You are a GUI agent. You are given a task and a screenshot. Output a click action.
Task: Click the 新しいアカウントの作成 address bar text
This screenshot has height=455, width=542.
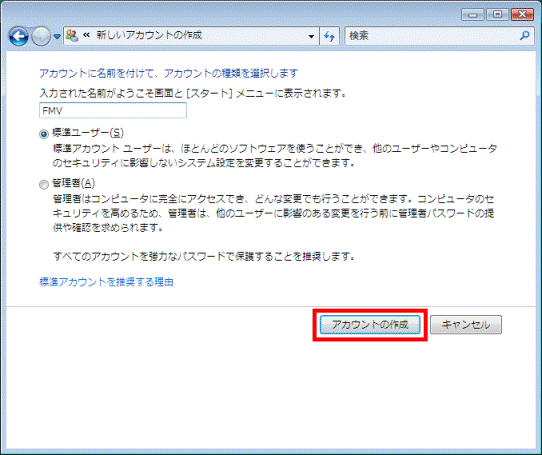click(x=149, y=35)
